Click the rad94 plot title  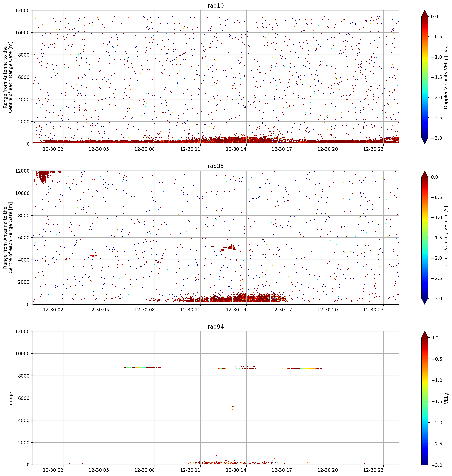(x=216, y=327)
